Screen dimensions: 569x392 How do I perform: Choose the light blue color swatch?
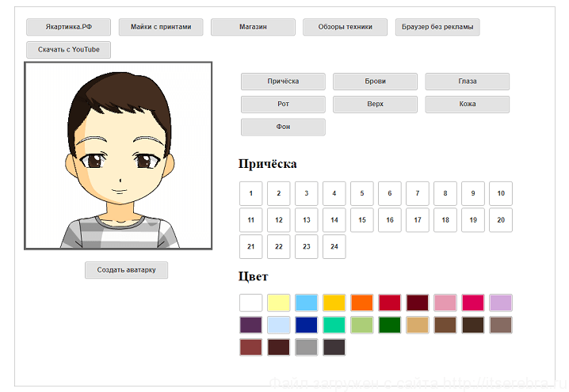pyautogui.click(x=306, y=303)
